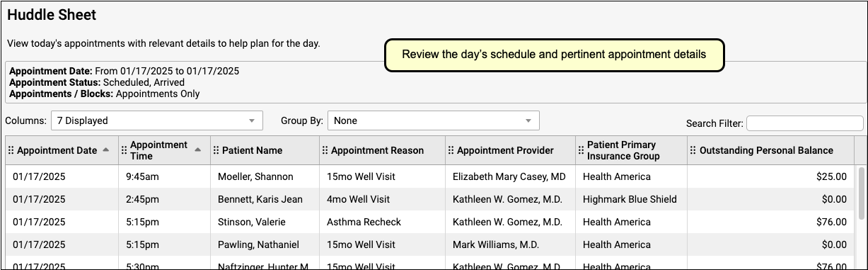Grab the Appointment Reason column drag handle
The height and width of the screenshot is (270, 868).
click(325, 150)
